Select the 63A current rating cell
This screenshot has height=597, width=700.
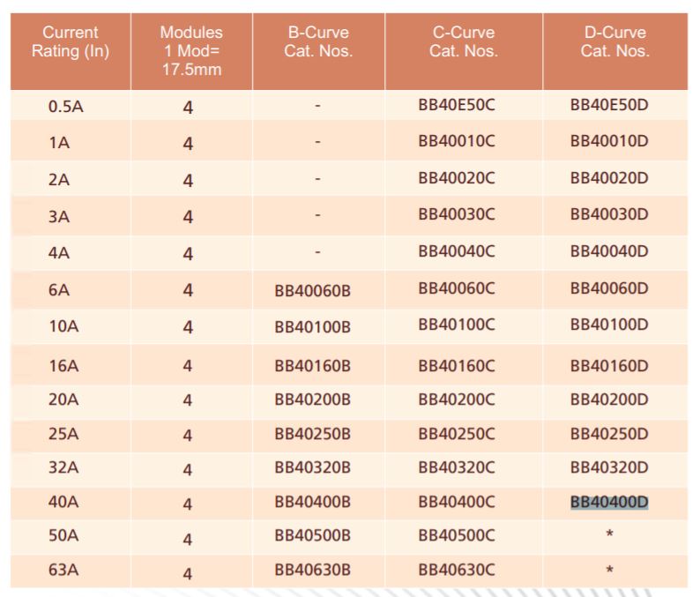[63, 570]
